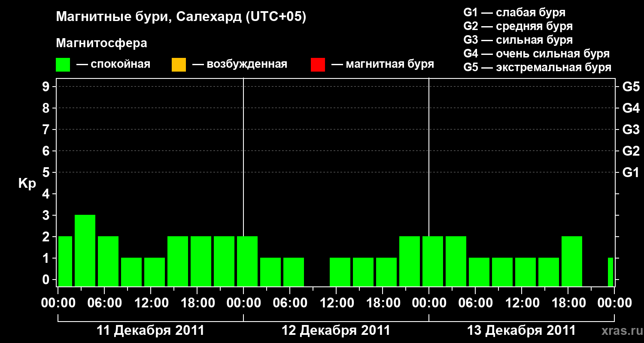644x343 pixels.
Task: Click the '— спокойная' legend label
Action: [x=113, y=65]
